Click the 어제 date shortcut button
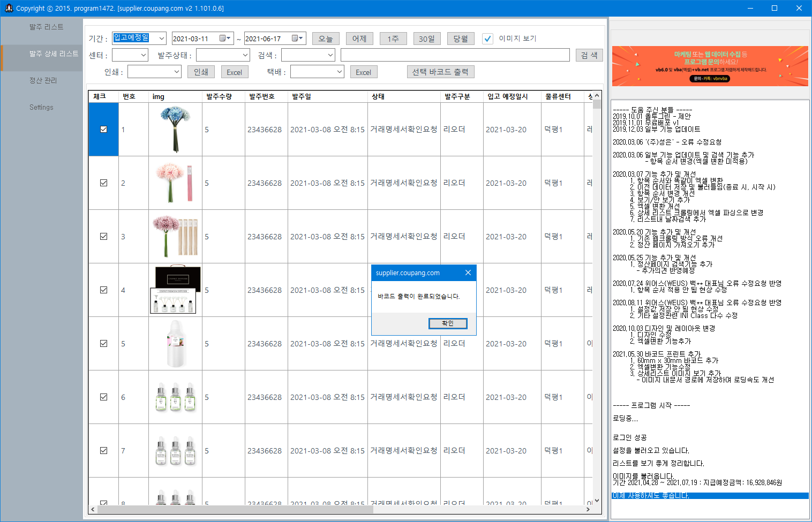 click(x=359, y=38)
